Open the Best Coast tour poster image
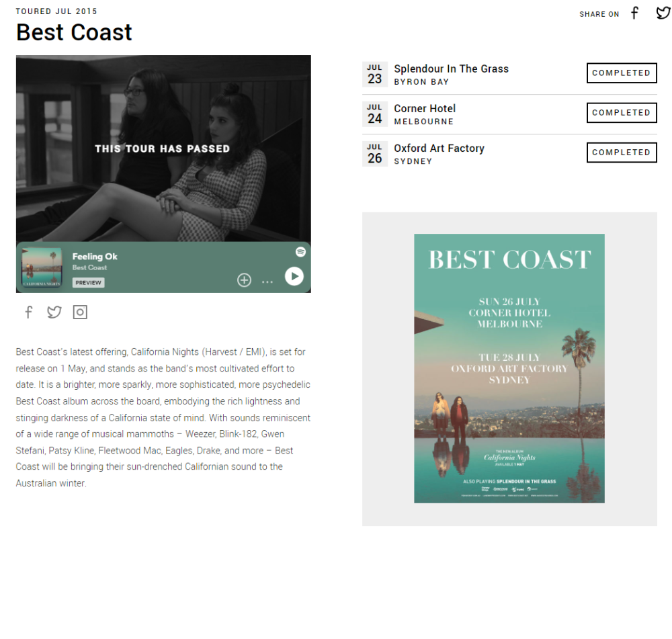672x639 pixels. [x=509, y=369]
